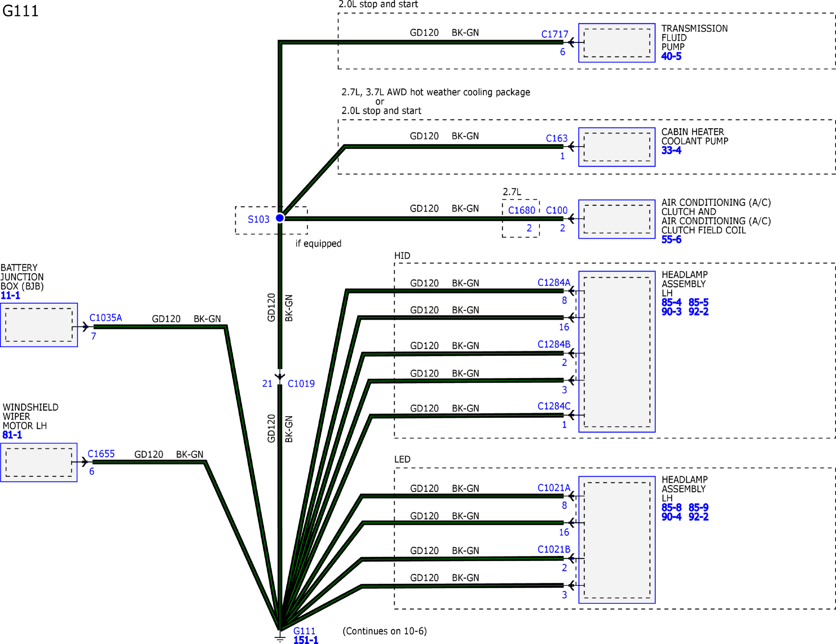This screenshot has width=836, height=644.
Task: Open Transmission Fluid Pump page link 40-5
Action: (671, 57)
